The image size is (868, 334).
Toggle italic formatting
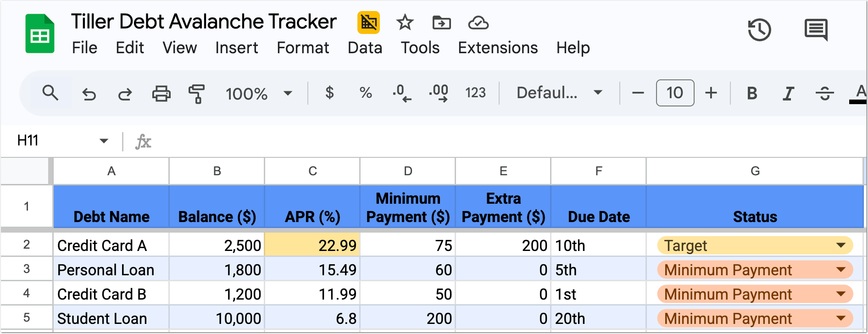pos(788,94)
